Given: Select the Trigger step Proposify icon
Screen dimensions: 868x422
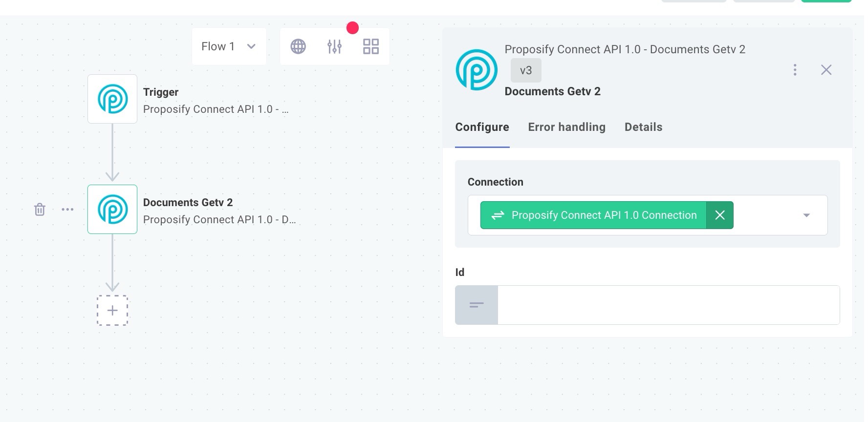Looking at the screenshot, I should click(x=112, y=99).
